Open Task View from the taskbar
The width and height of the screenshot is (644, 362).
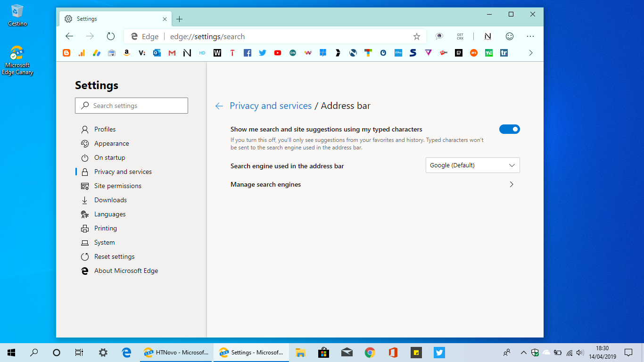(x=79, y=352)
